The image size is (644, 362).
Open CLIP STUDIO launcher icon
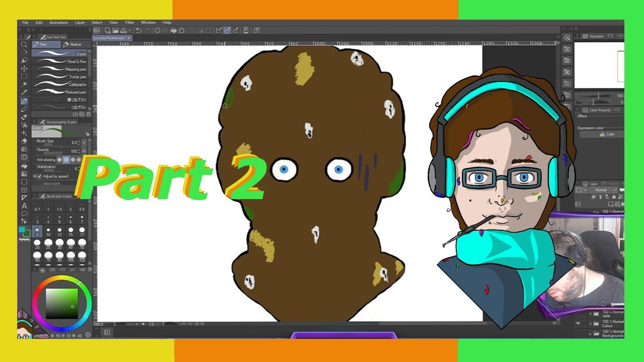coord(96,30)
